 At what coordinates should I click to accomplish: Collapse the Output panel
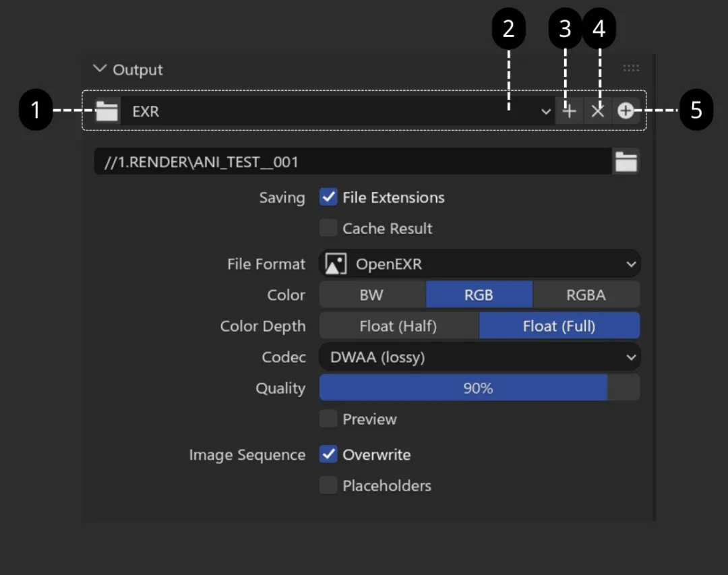(x=100, y=69)
